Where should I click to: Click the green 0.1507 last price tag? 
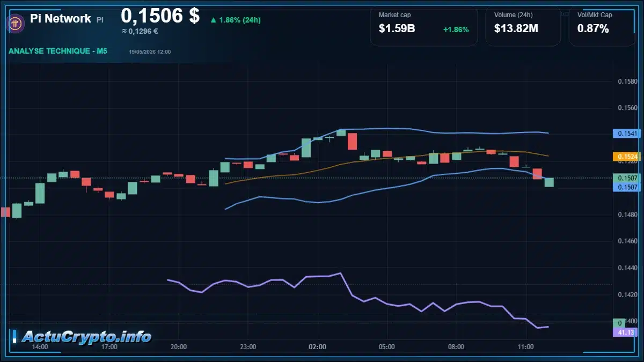626,178
